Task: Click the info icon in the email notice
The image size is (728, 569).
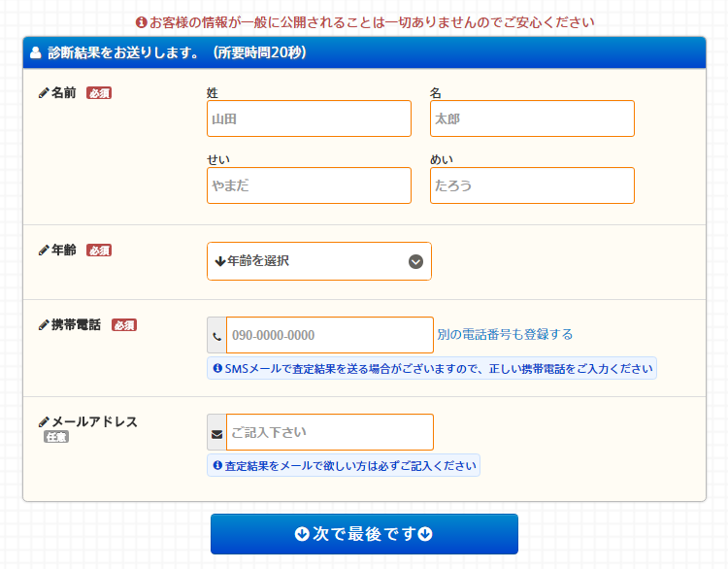Action: click(x=217, y=466)
